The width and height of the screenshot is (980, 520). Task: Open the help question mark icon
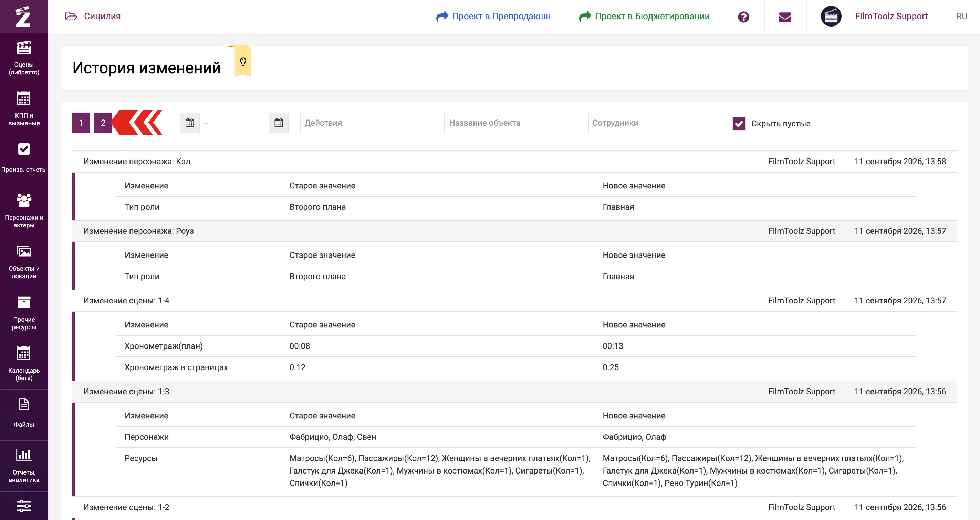[743, 17]
